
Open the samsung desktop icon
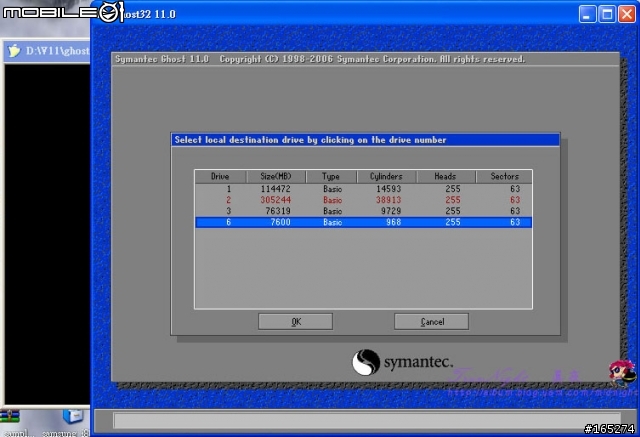[x=73, y=416]
